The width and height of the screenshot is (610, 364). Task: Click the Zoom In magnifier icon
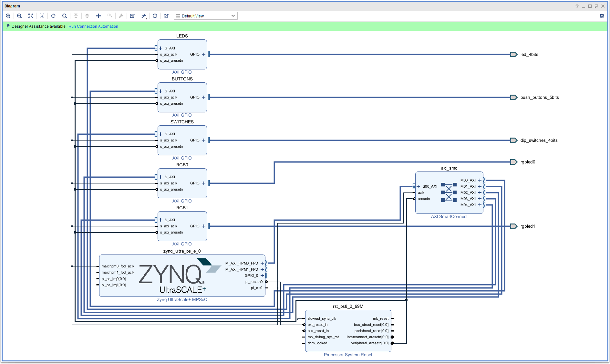(8, 16)
